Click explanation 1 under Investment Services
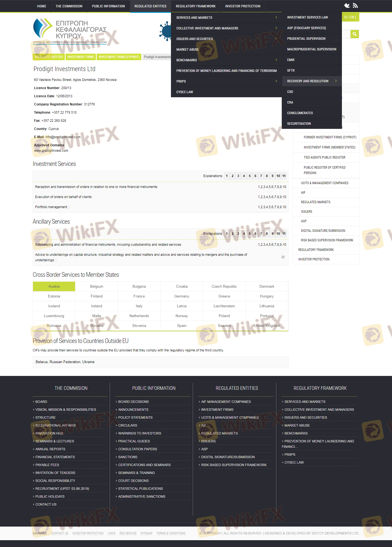Screen dimensions: 392x547 [227, 176]
